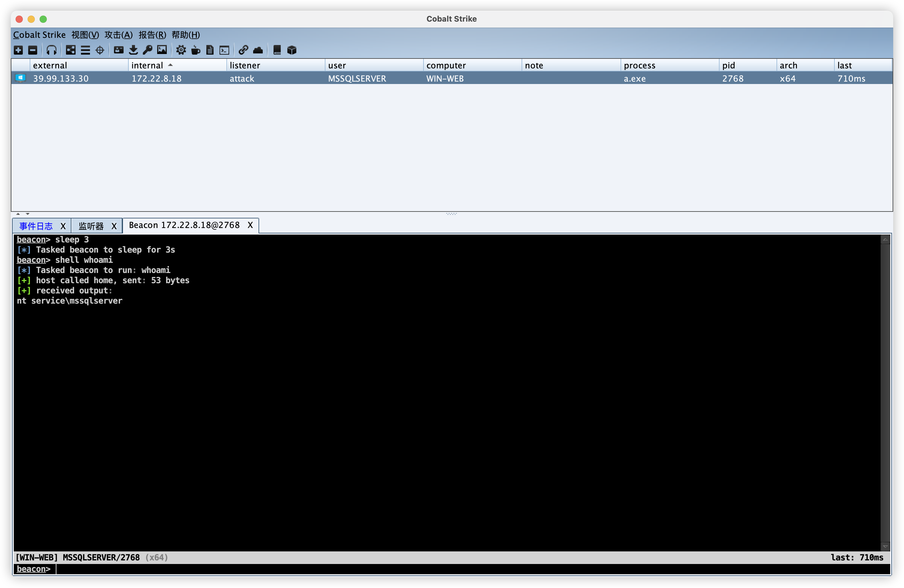Close the Beacon 172.22.8.18@2768 tab
904x588 pixels.
250,225
